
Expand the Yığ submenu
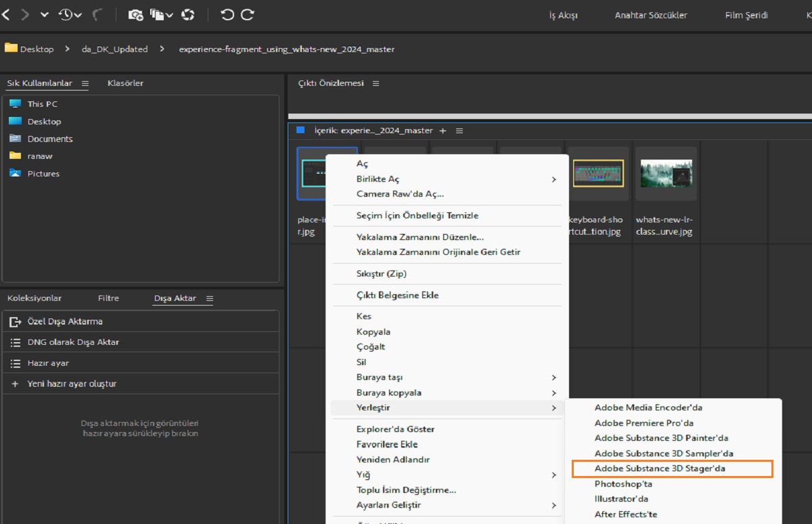(447, 475)
